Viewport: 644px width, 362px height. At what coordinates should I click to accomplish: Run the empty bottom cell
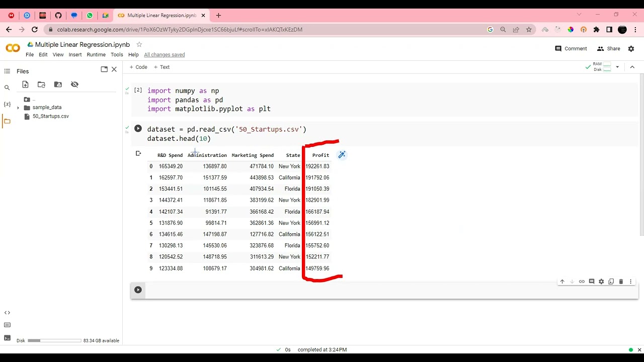(x=138, y=290)
